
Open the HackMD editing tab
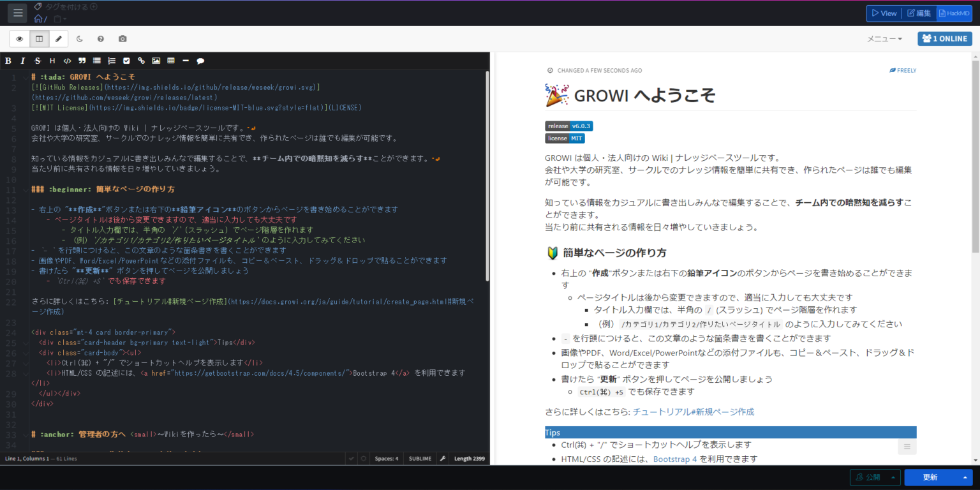click(954, 13)
